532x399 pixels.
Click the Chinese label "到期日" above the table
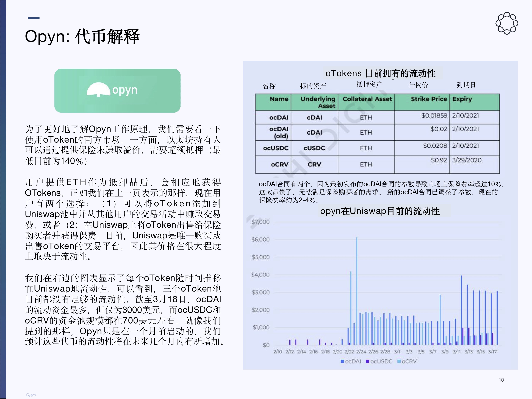(466, 85)
